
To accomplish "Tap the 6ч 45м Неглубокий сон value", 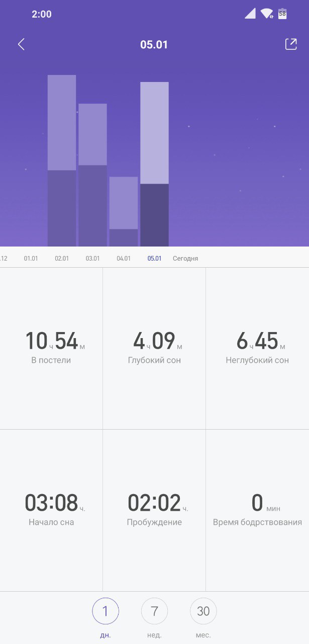I will pyautogui.click(x=260, y=341).
